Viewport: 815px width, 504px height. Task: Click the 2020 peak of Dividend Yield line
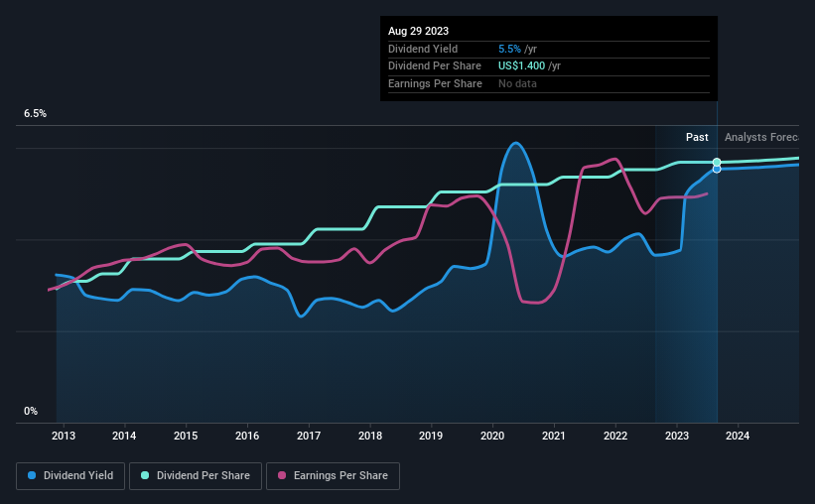tap(515, 143)
